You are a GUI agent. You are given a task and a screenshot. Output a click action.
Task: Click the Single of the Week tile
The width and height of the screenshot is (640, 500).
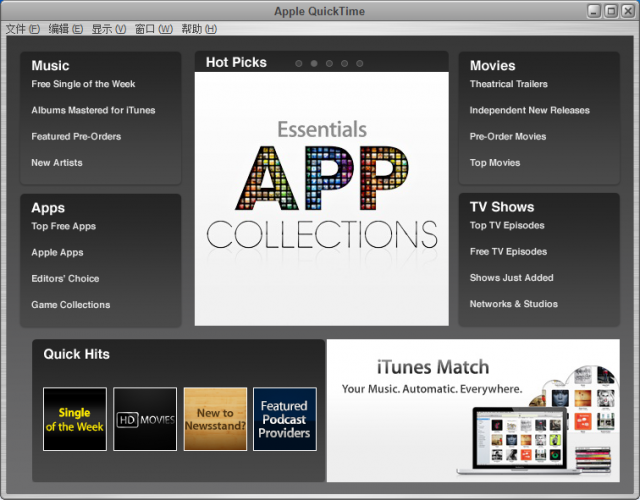pyautogui.click(x=75, y=419)
